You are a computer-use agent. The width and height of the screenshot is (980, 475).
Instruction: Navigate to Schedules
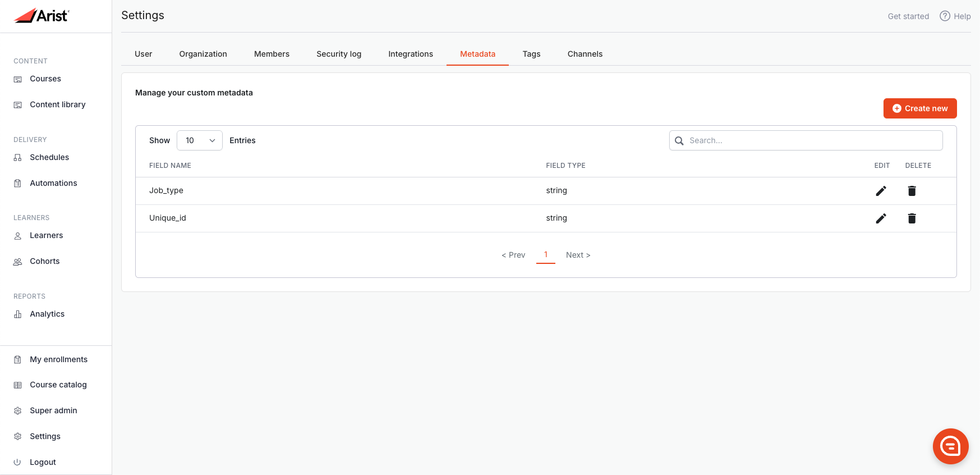click(x=49, y=157)
